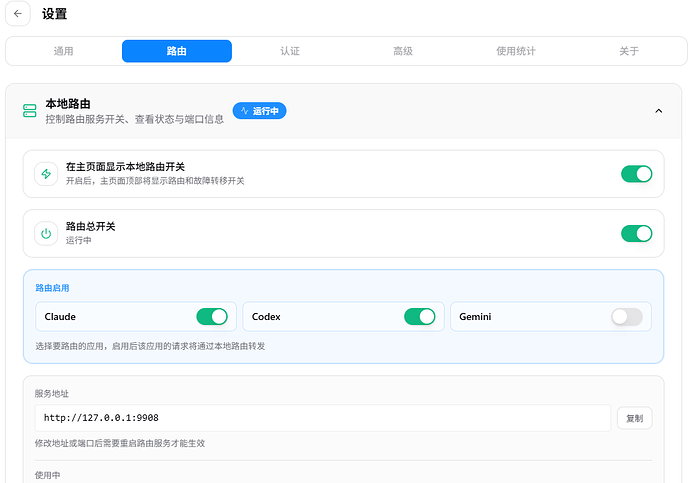
Task: Select the 路由 tab
Action: coord(177,51)
